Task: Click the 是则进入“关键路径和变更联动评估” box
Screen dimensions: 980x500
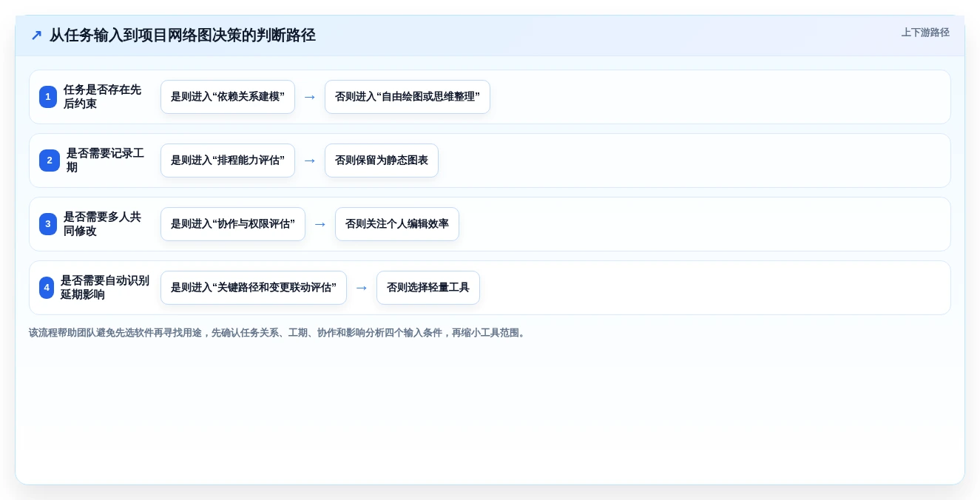Action: click(x=254, y=288)
